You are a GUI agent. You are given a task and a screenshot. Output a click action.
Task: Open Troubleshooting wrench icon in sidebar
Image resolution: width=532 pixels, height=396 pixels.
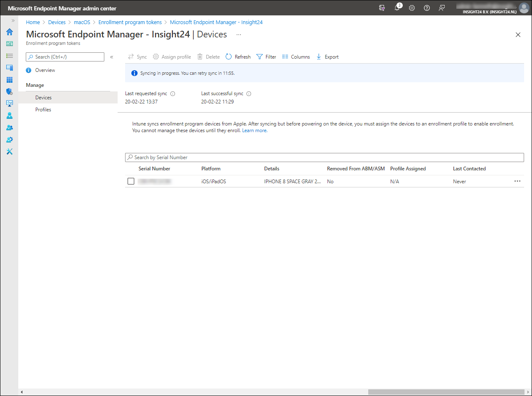pos(9,152)
